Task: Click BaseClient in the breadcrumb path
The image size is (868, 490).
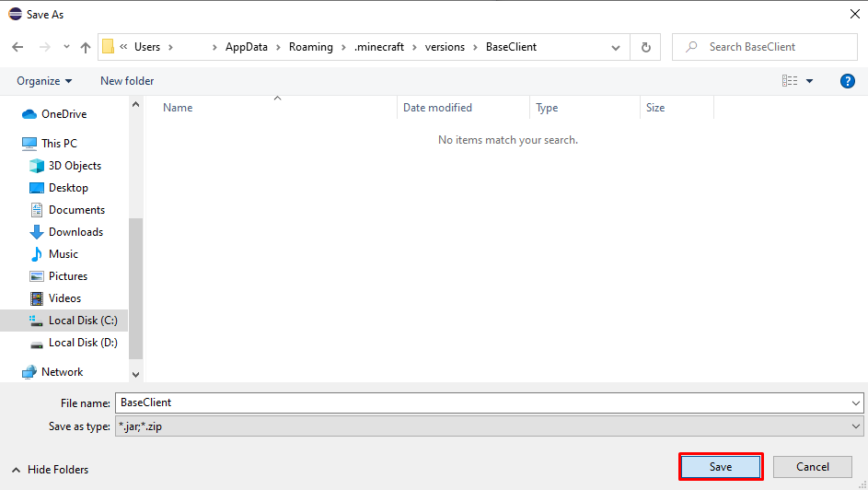Action: 512,47
